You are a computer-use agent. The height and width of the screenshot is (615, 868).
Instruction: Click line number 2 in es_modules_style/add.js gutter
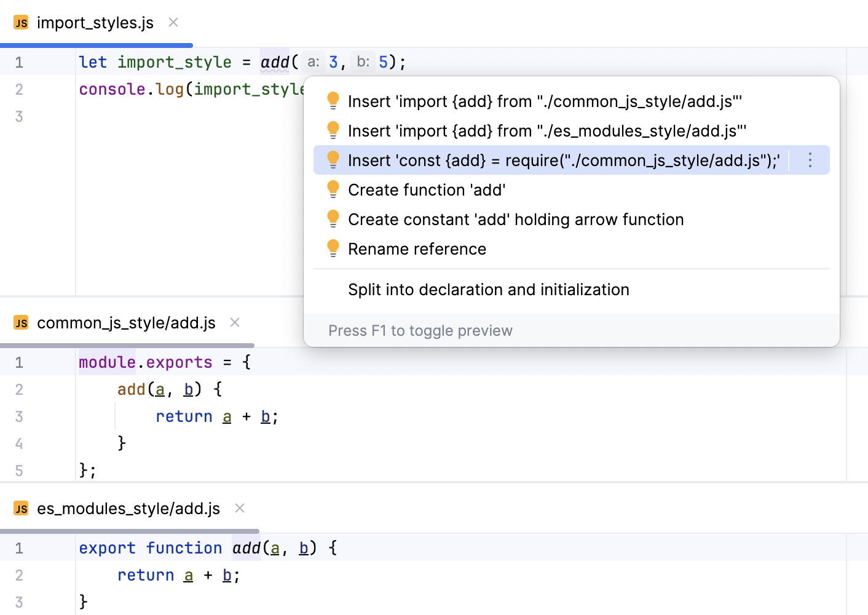click(x=19, y=575)
